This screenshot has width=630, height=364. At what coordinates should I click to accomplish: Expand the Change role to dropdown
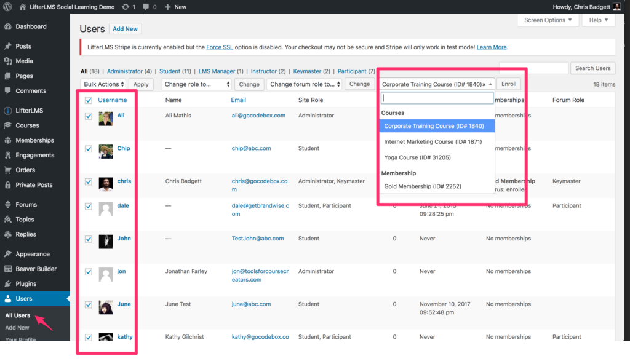tap(196, 84)
